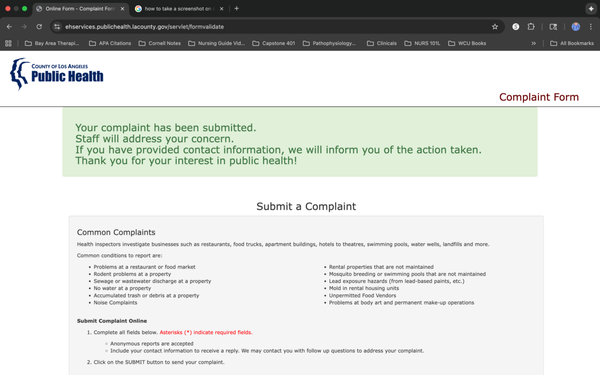Screen dimensions: 600x375
Task: Click 'Asterisks (*) indicate required fields.' text
Action: (x=206, y=333)
